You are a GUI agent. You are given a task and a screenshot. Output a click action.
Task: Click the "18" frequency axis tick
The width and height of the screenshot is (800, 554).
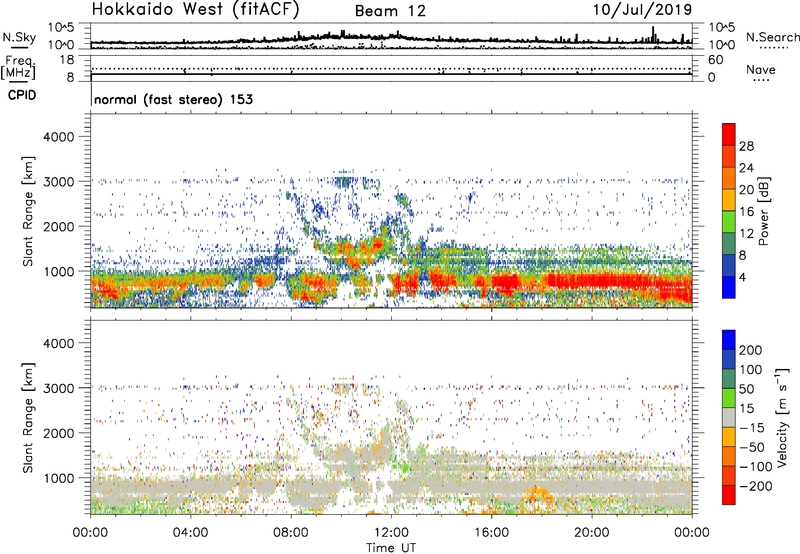click(67, 60)
